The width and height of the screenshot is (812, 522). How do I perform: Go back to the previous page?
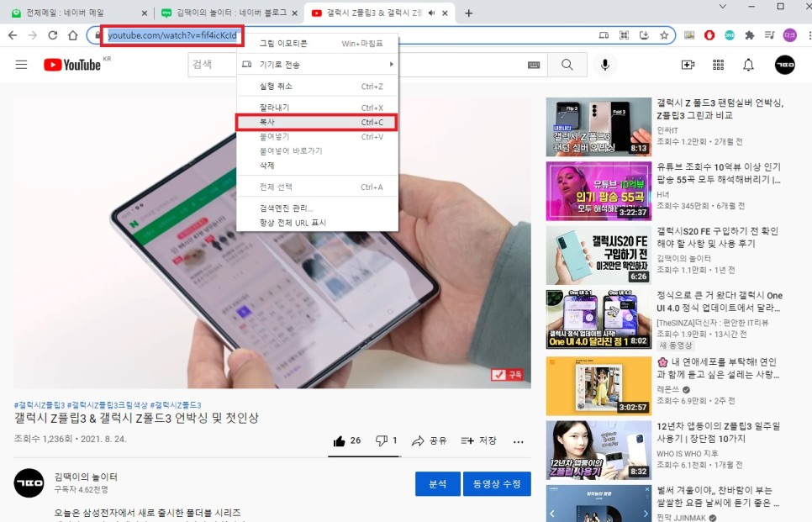click(13, 35)
